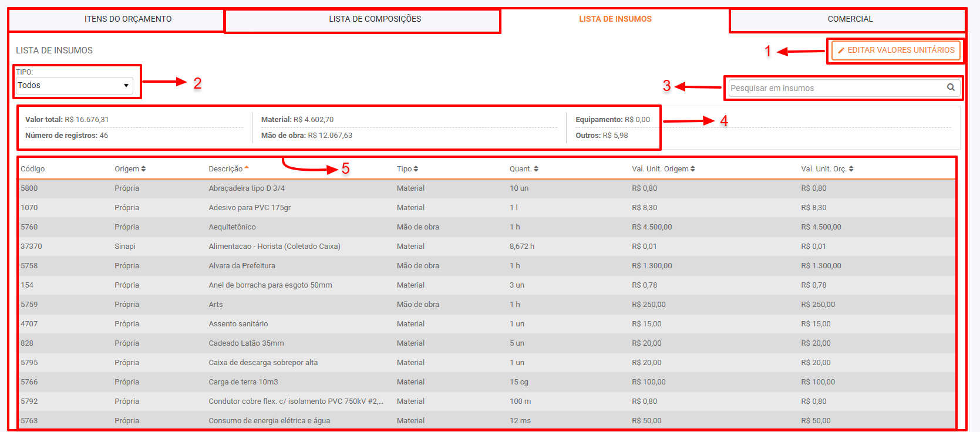Switch to Itens do Orçamento tab
Viewport: 980px width, 432px height.
coord(128,19)
